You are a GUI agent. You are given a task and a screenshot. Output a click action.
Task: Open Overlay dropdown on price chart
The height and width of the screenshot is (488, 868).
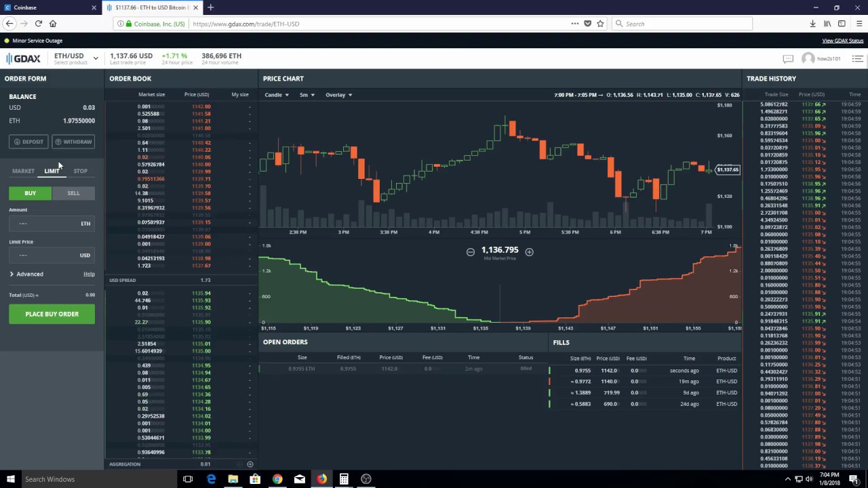338,95
